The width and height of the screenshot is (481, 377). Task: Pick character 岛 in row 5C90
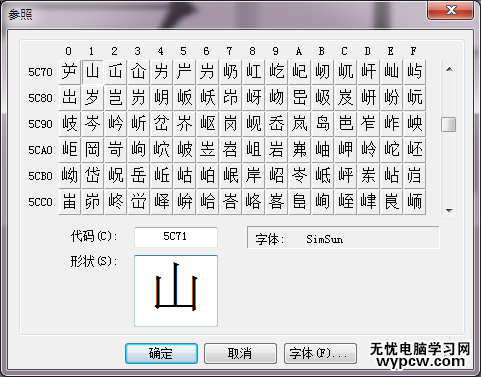[x=323, y=124]
